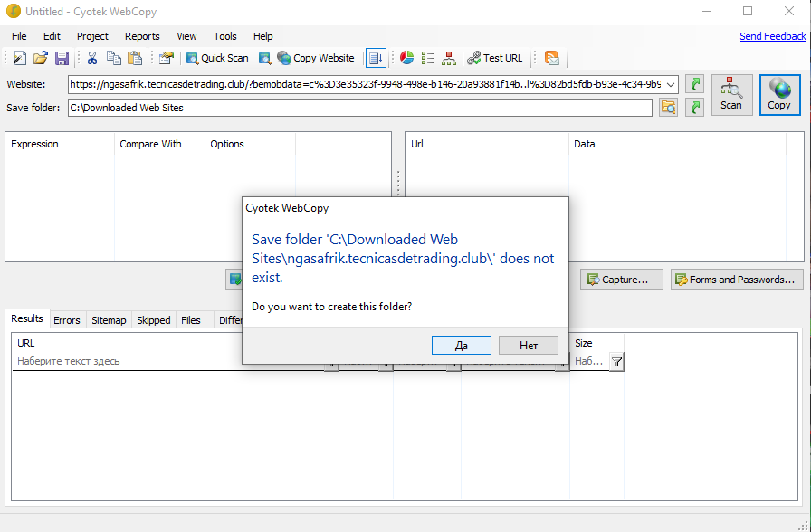
Task: Click the green list report icon
Action: pyautogui.click(x=428, y=58)
